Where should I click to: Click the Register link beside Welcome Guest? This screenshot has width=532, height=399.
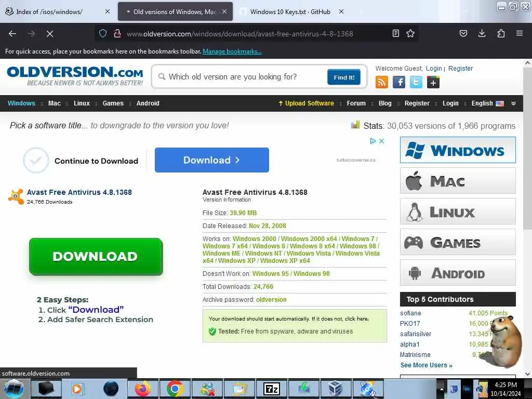coord(460,69)
